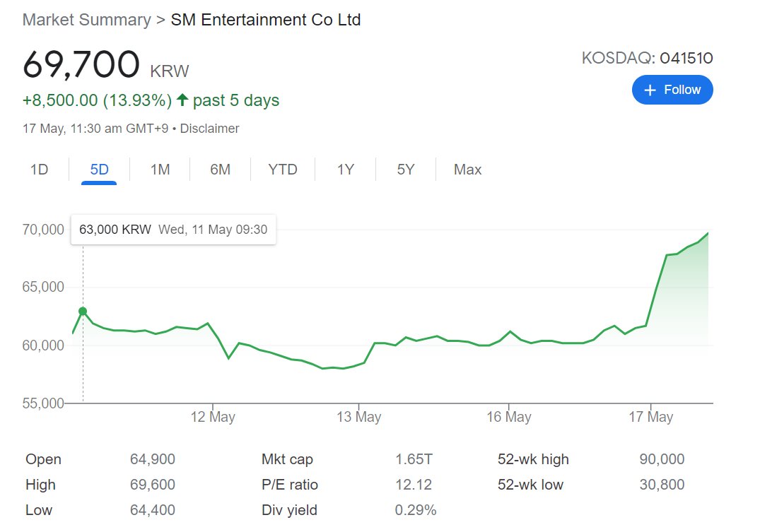Click the Mkt cap value 1.65T
The width and height of the screenshot is (760, 532).
click(414, 459)
